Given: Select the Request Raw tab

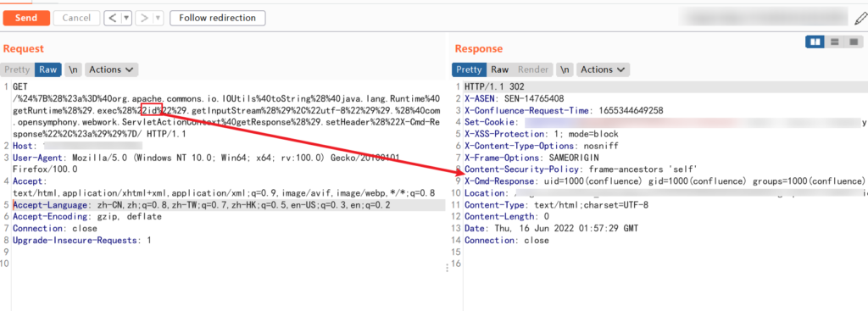Looking at the screenshot, I should click(x=47, y=69).
